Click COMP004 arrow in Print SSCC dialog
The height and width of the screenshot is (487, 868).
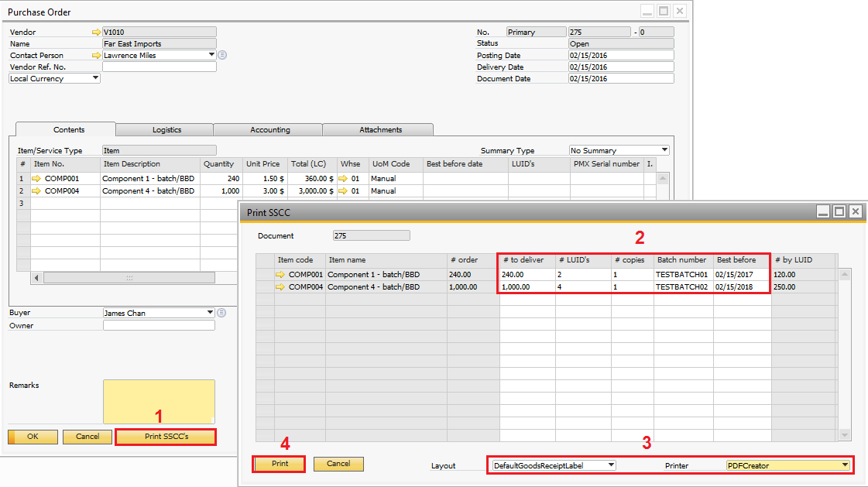[x=280, y=287]
